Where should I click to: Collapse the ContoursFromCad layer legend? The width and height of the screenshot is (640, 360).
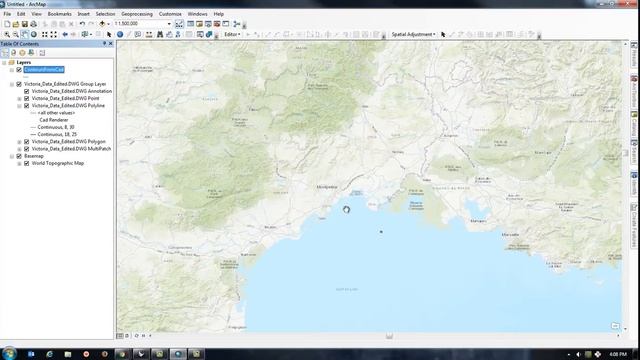(12, 70)
